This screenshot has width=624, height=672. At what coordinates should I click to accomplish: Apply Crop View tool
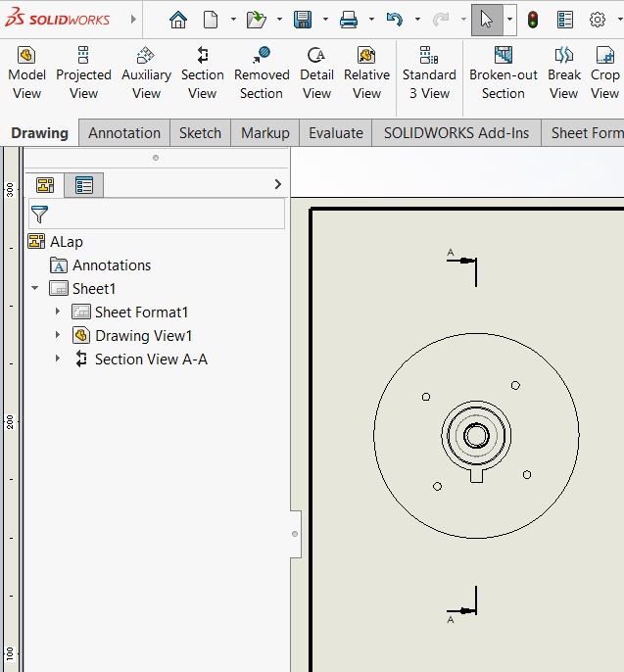pos(604,72)
